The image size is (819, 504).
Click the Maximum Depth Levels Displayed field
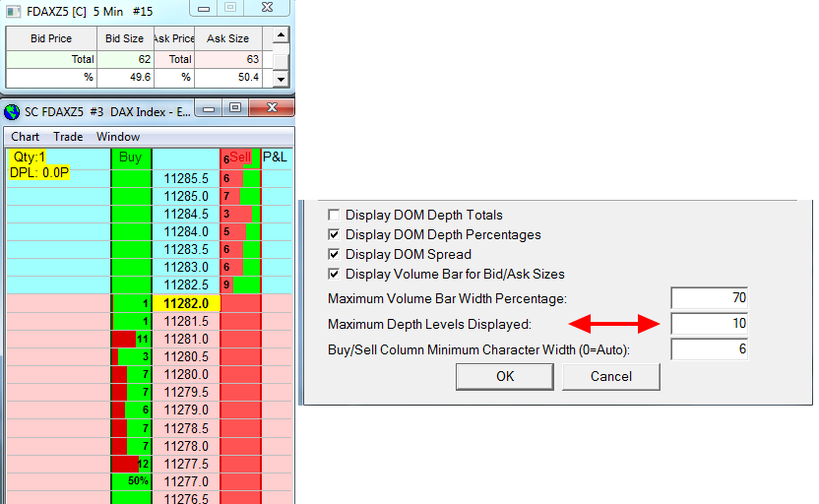pos(710,324)
